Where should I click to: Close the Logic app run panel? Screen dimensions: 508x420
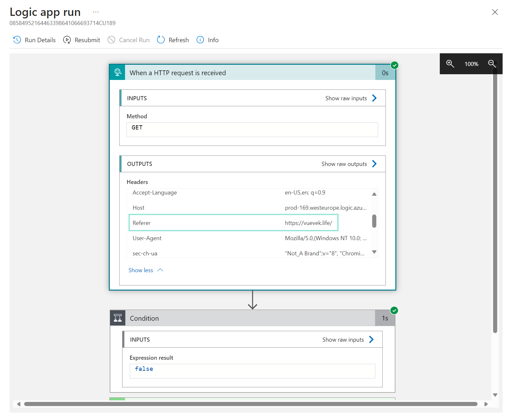point(495,12)
